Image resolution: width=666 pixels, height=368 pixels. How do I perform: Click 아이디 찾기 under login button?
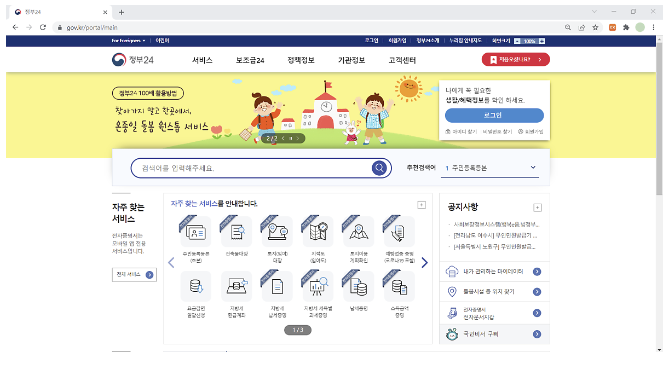point(461,132)
